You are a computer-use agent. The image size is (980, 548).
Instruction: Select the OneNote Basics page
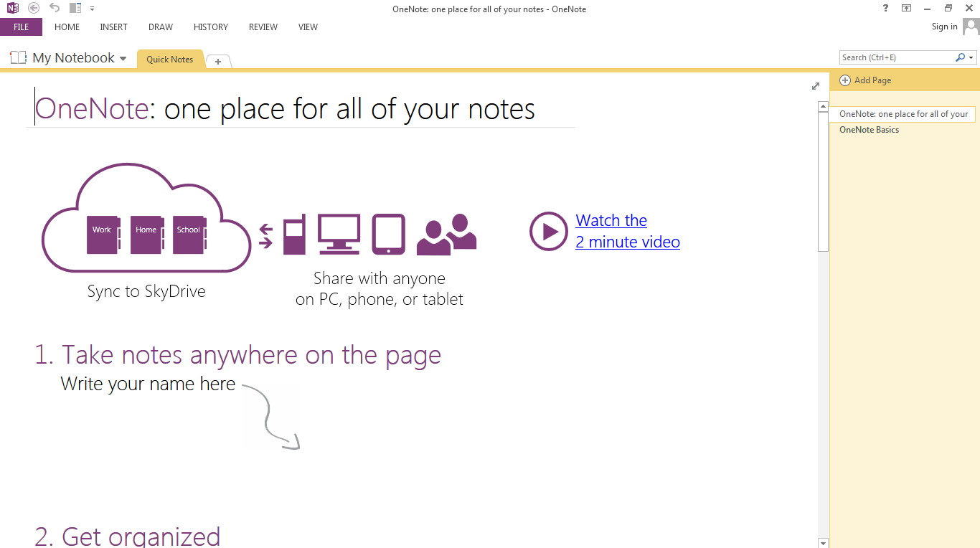coord(869,130)
